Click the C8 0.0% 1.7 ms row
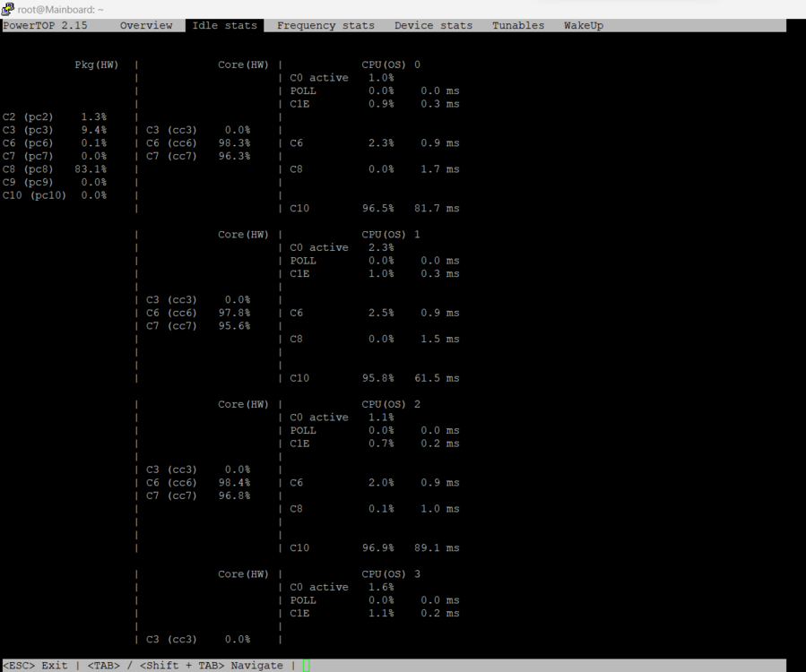Viewport: 806px width, 672px height. (375, 169)
